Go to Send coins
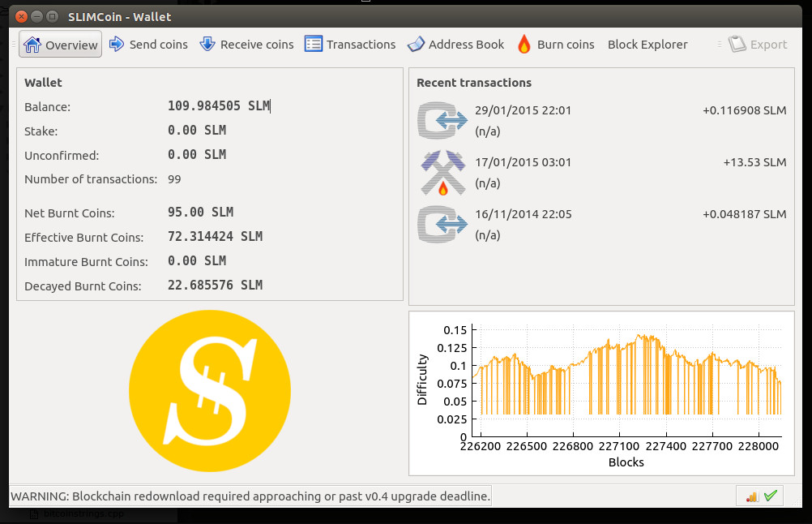This screenshot has height=524, width=812. coord(148,45)
